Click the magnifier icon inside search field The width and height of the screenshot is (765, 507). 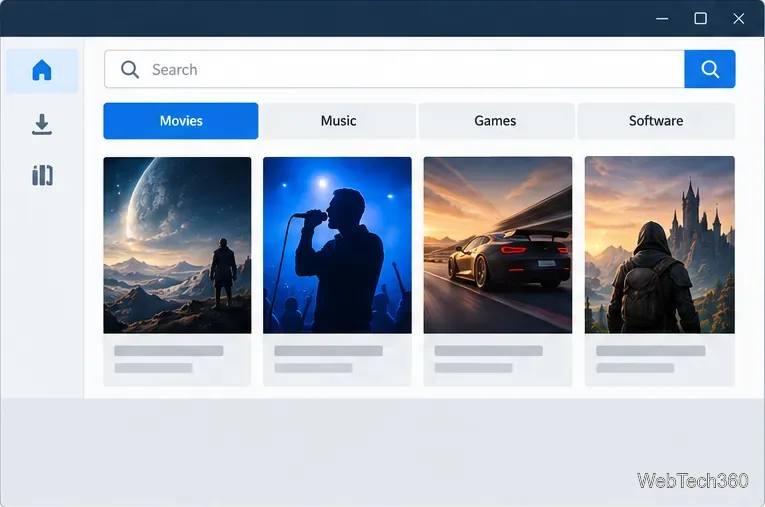coord(130,69)
